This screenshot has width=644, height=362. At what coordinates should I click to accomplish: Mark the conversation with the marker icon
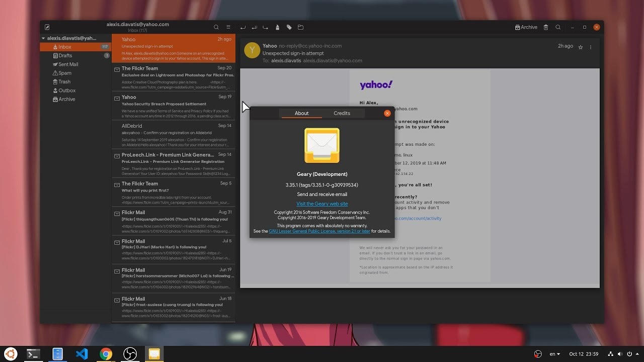278,27
